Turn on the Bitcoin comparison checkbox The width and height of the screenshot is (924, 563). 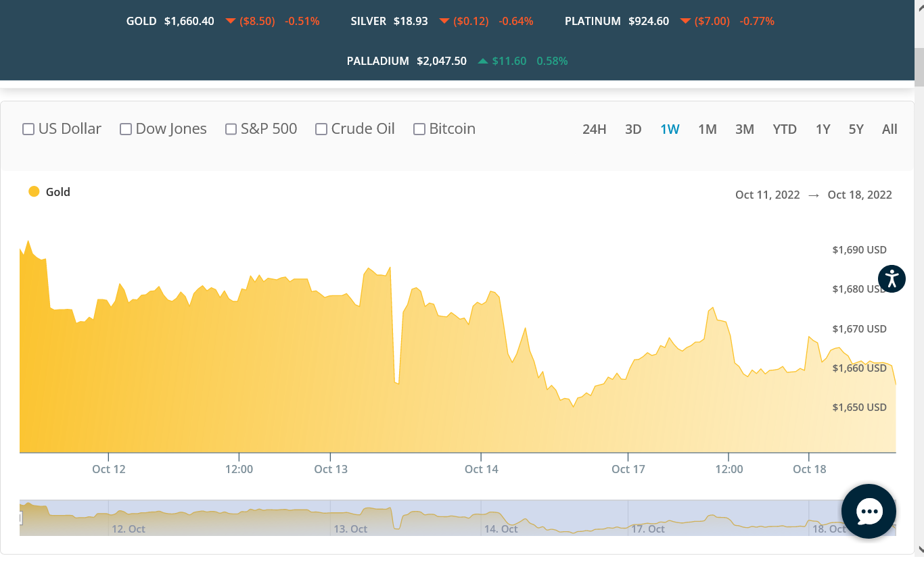tap(419, 129)
